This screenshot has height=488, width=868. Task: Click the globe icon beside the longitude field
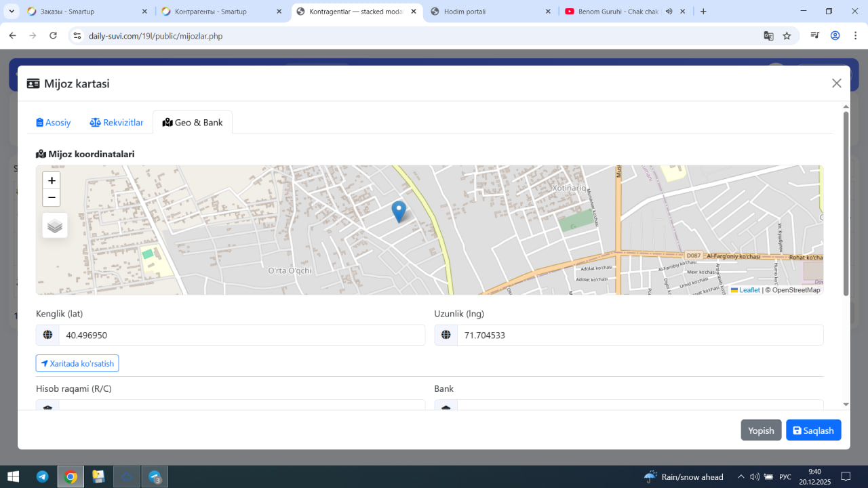(x=446, y=335)
